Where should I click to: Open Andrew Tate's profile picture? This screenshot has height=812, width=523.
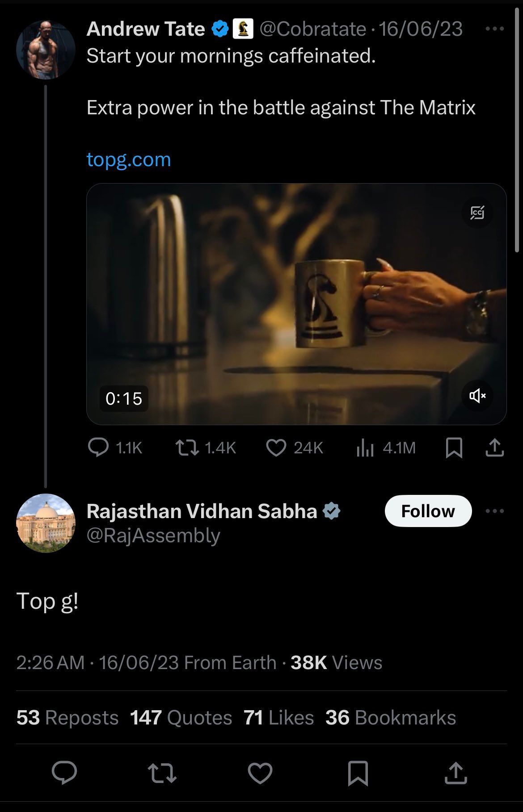[46, 50]
